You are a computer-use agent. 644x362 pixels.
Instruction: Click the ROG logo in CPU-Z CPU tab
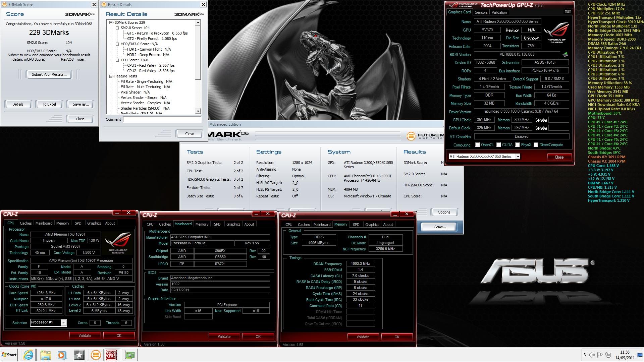(118, 243)
